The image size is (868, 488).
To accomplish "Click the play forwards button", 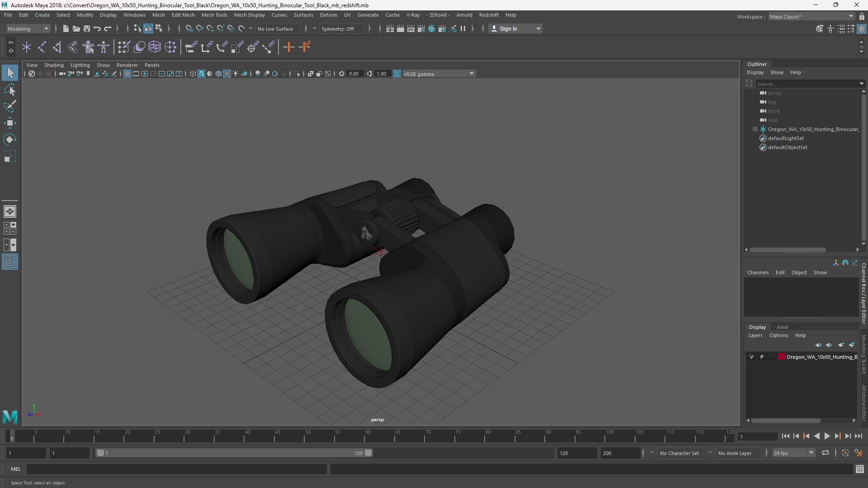I will [827, 436].
